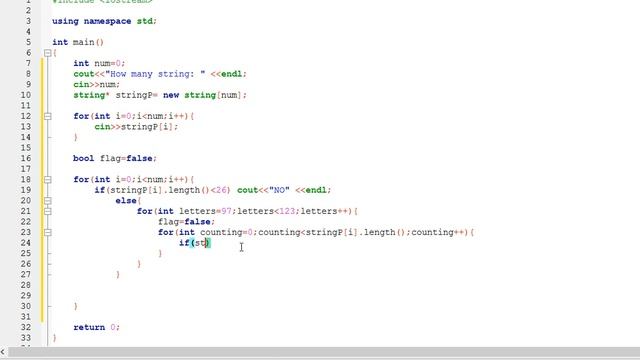This screenshot has height=360, width=640.
Task: Click 'counting<stringP[i].length()' condition
Action: coord(331,232)
